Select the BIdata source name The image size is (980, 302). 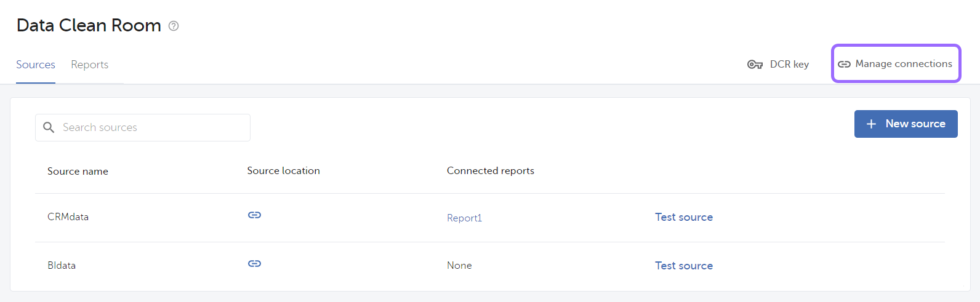62,266
